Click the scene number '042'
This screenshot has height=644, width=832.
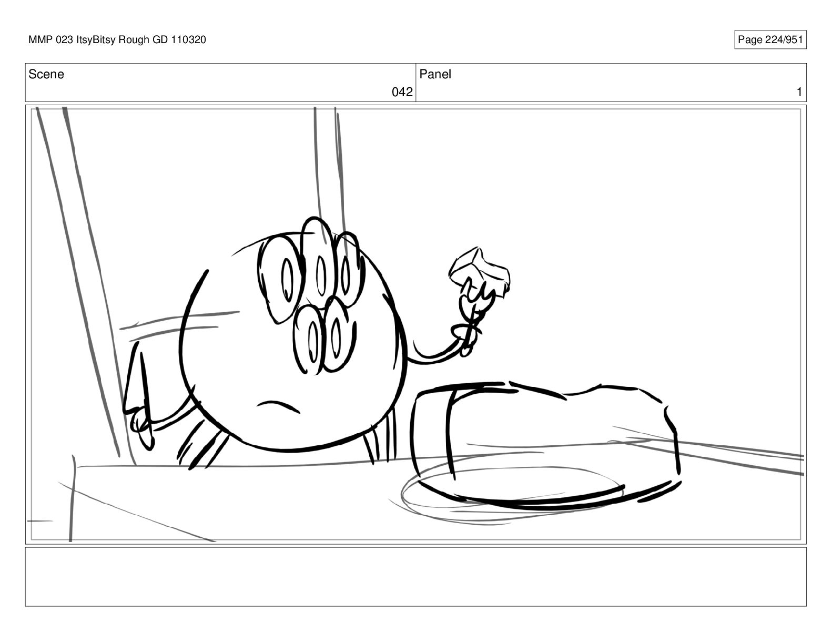[402, 93]
